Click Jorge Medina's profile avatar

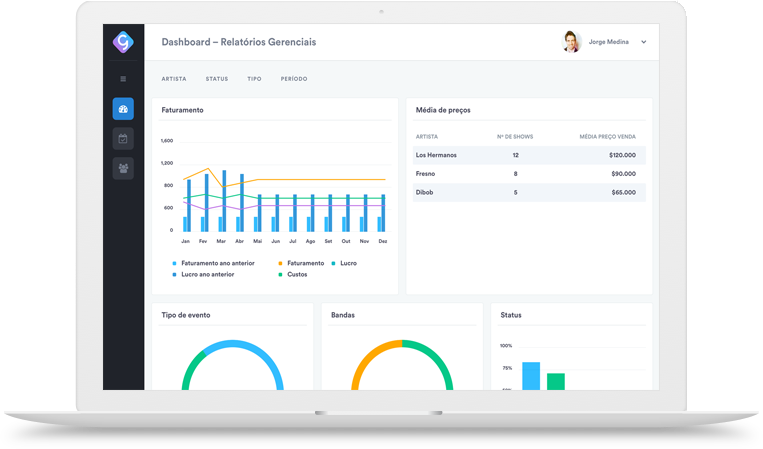pos(571,42)
